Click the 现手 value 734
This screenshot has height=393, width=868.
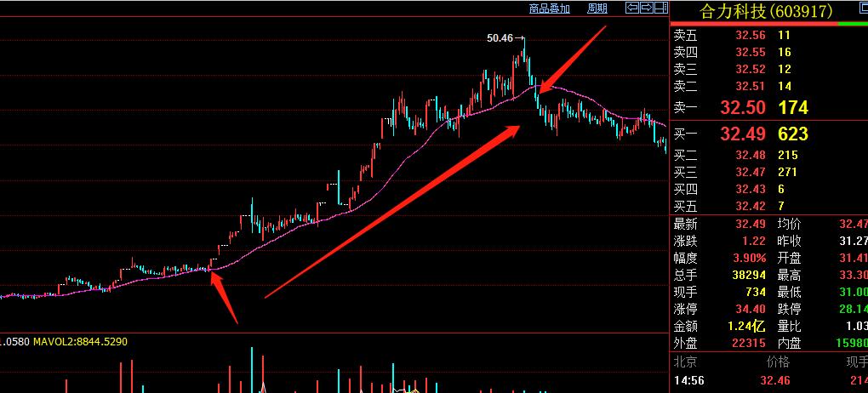756,293
